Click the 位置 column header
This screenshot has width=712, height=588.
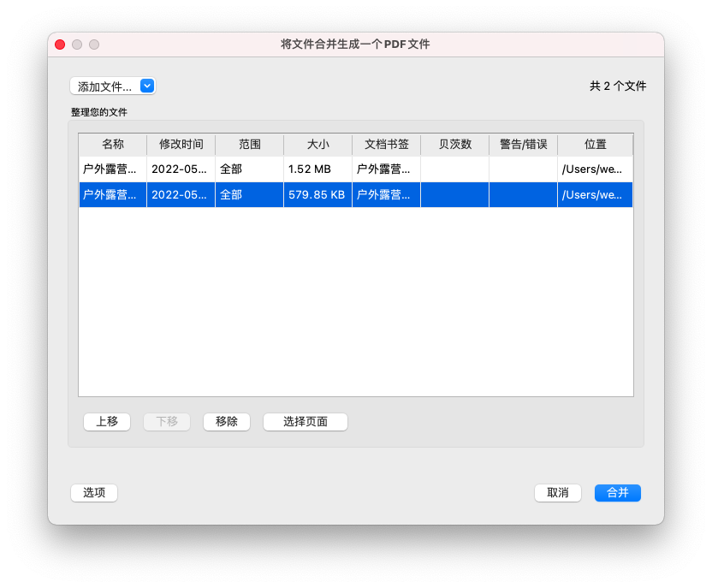[x=596, y=145]
